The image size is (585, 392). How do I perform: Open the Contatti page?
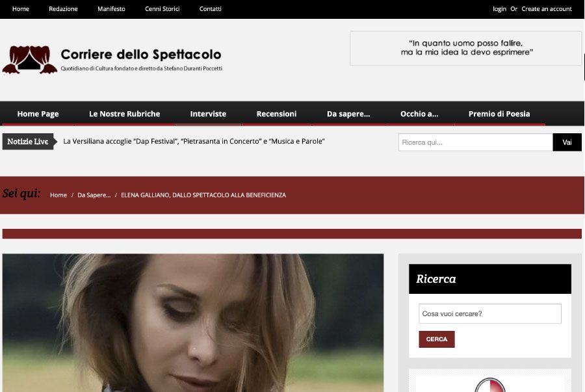(x=211, y=8)
